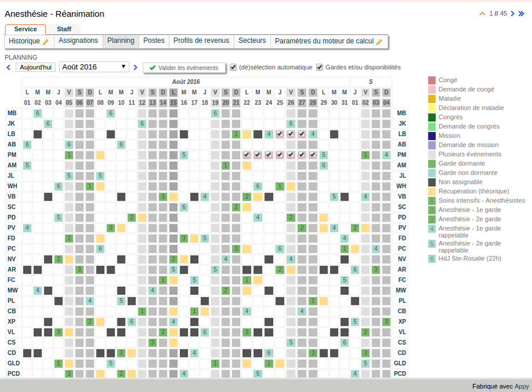
Task: Toggle the (dé)sélection automatique checkbox
Action: point(233,67)
